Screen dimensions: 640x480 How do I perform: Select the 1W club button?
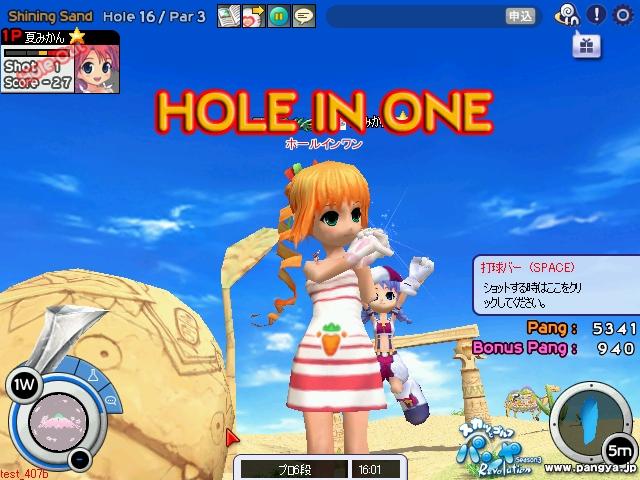click(24, 385)
